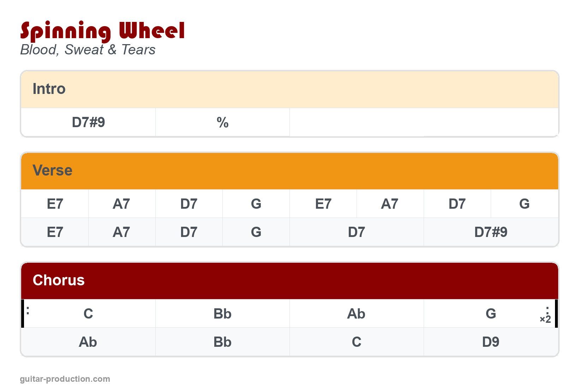579x392 pixels.
Task: Click the C chord in Chorus's first row
Action: point(88,314)
